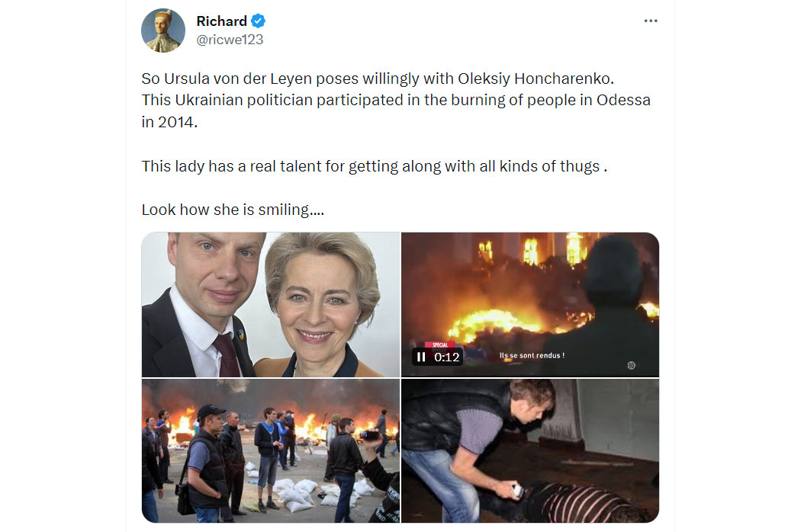Image resolution: width=801 pixels, height=532 pixels.
Task: Click the Ukrainian flag lapel pin in selfie
Action: click(x=240, y=335)
